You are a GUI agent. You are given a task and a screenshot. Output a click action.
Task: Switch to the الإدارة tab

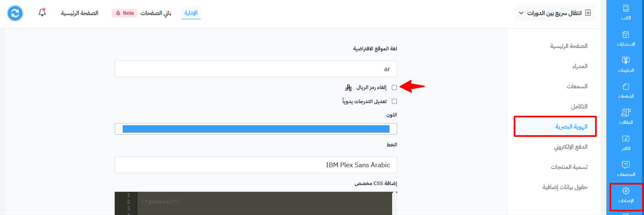pos(191,13)
